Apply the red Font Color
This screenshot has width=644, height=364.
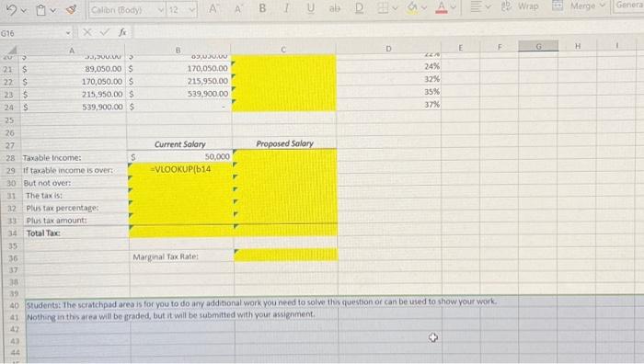(x=442, y=7)
